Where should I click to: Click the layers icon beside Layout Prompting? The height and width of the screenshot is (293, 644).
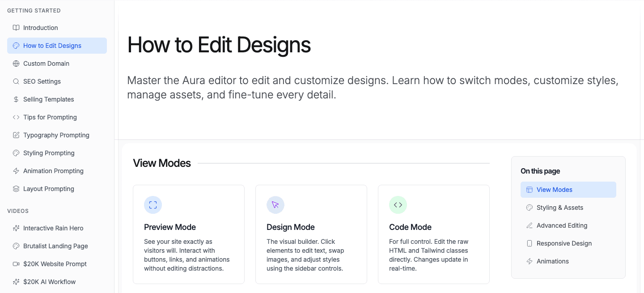(16, 189)
